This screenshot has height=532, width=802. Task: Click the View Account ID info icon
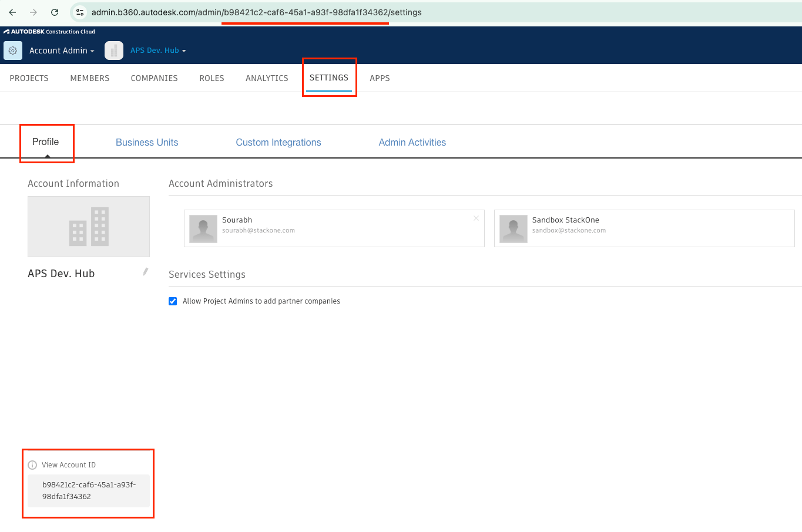pos(32,465)
